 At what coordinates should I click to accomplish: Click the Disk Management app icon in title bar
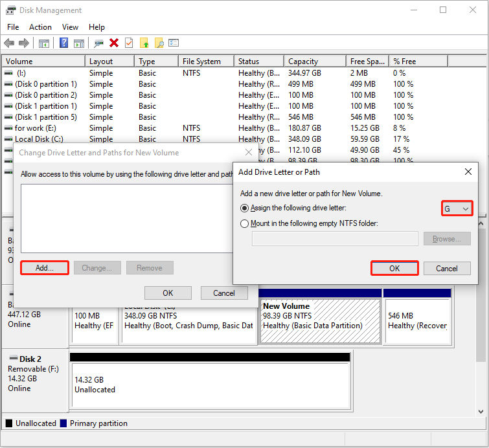(10, 10)
